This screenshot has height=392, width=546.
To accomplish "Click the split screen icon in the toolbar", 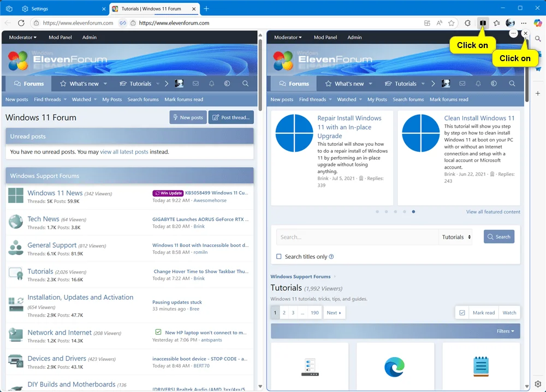I will tap(483, 23).
